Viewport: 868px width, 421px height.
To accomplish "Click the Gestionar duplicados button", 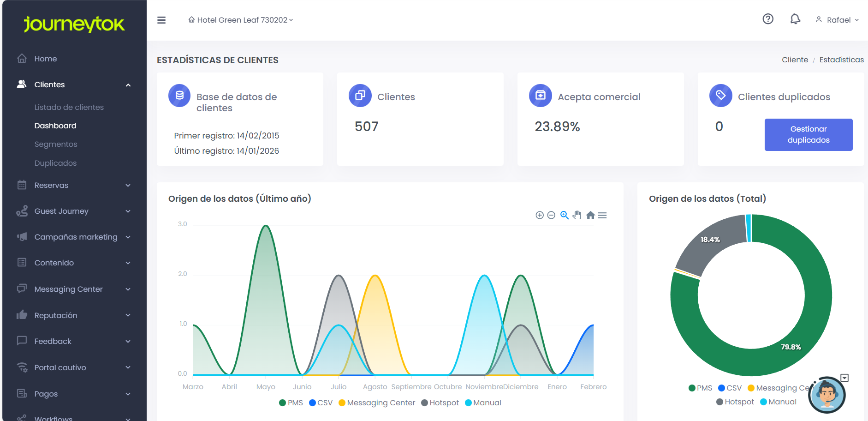I will tap(809, 135).
